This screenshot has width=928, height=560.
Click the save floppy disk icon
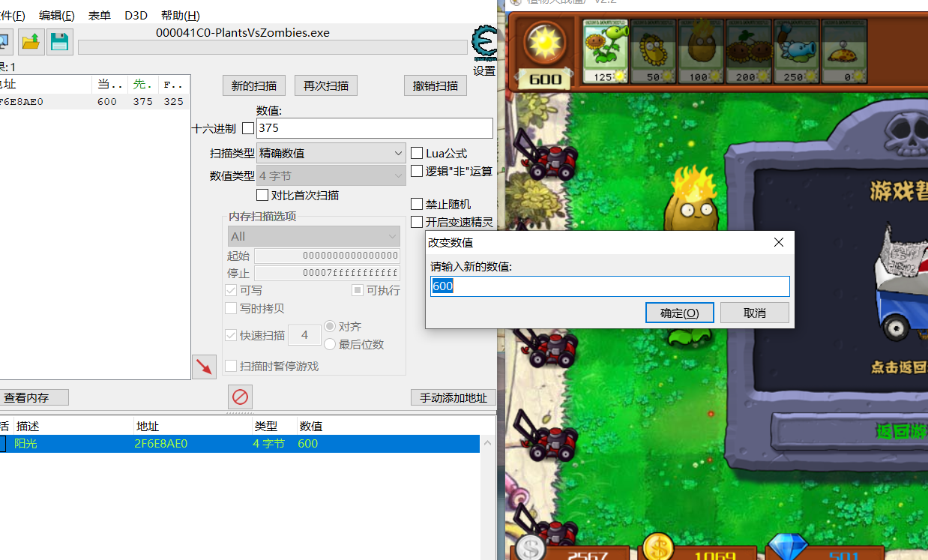coord(59,41)
